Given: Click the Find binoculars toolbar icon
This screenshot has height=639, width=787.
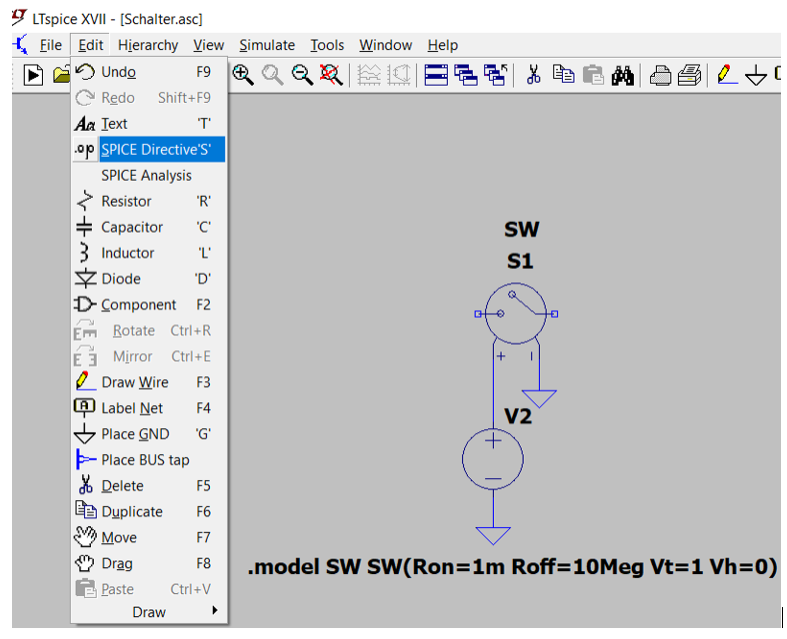Looking at the screenshot, I should click(622, 76).
